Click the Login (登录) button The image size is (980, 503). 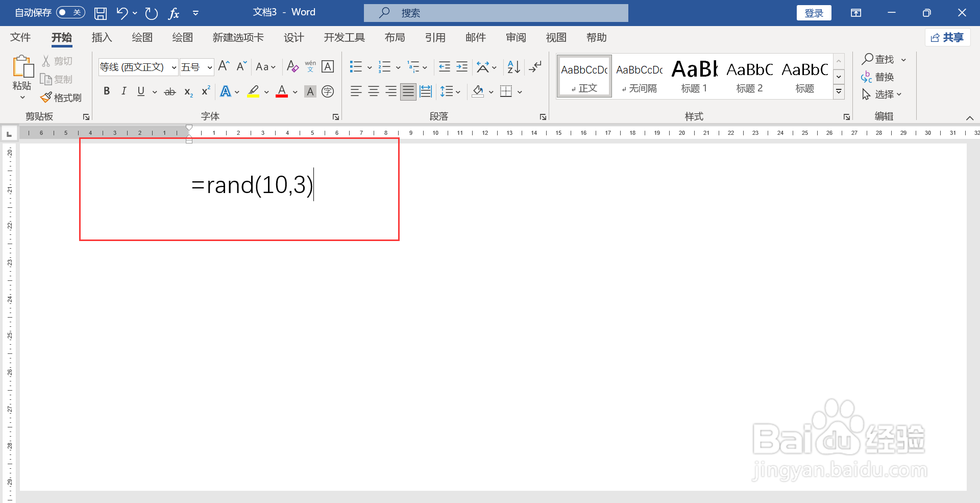pyautogui.click(x=814, y=13)
